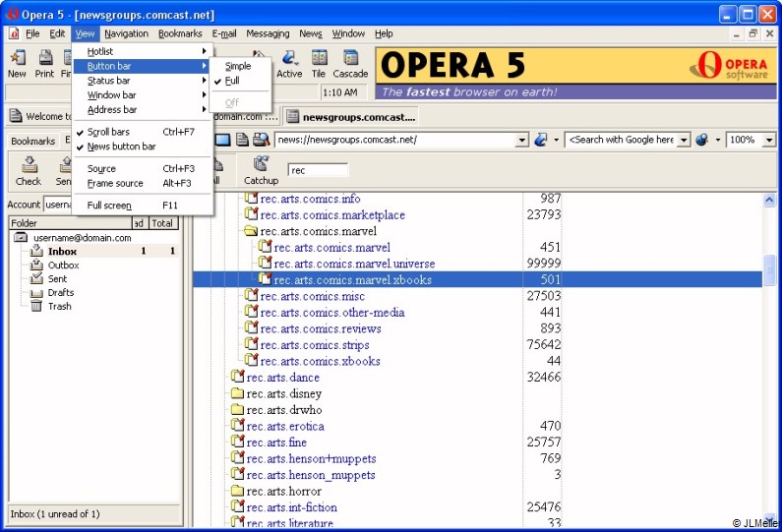Click the username@domain.com account node

pyautogui.click(x=83, y=238)
